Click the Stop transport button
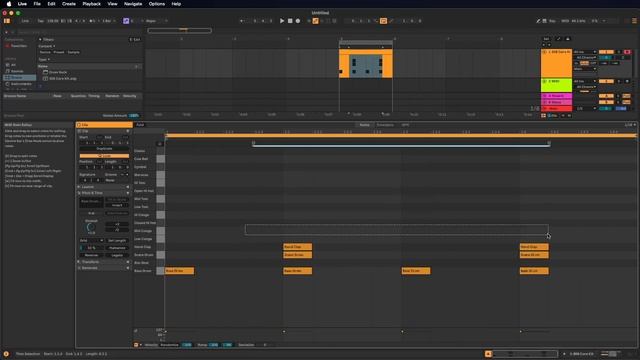 tap(290, 21)
